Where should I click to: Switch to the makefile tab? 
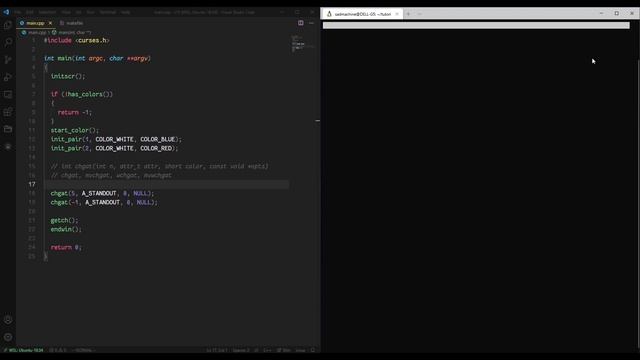pyautogui.click(x=71, y=23)
